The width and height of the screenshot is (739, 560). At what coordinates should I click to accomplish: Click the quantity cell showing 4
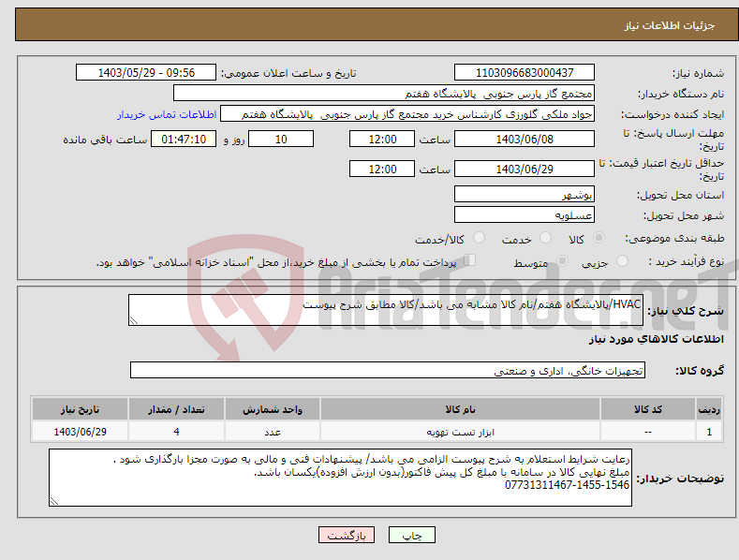coord(176,432)
